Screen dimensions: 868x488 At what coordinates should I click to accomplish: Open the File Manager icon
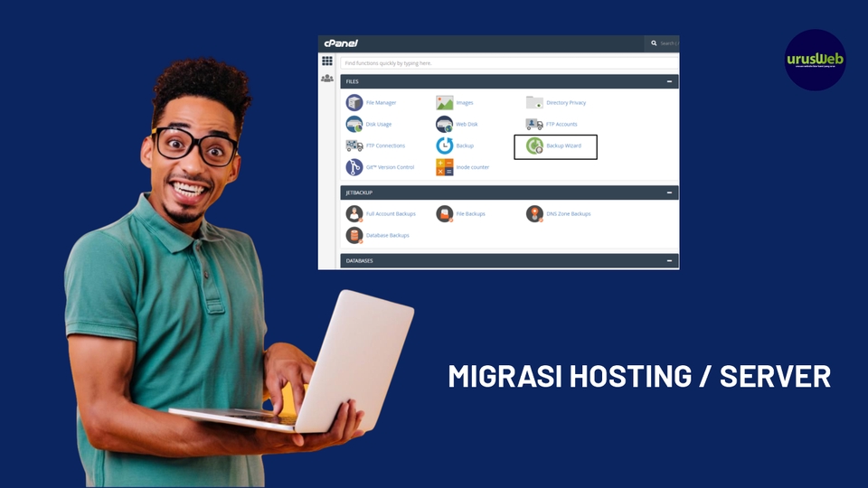pyautogui.click(x=354, y=103)
